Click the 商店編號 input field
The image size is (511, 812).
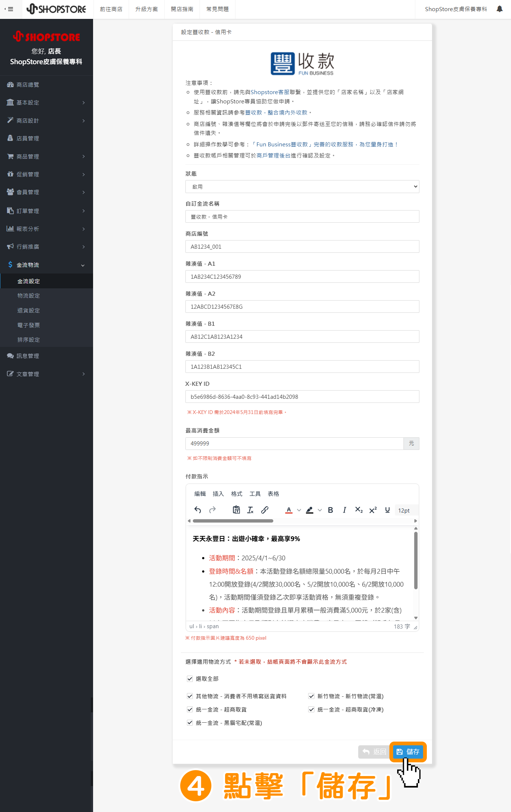click(302, 246)
